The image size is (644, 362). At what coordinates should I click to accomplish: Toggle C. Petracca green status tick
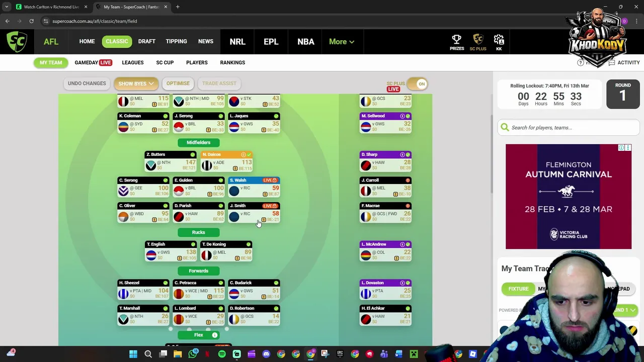(x=221, y=283)
